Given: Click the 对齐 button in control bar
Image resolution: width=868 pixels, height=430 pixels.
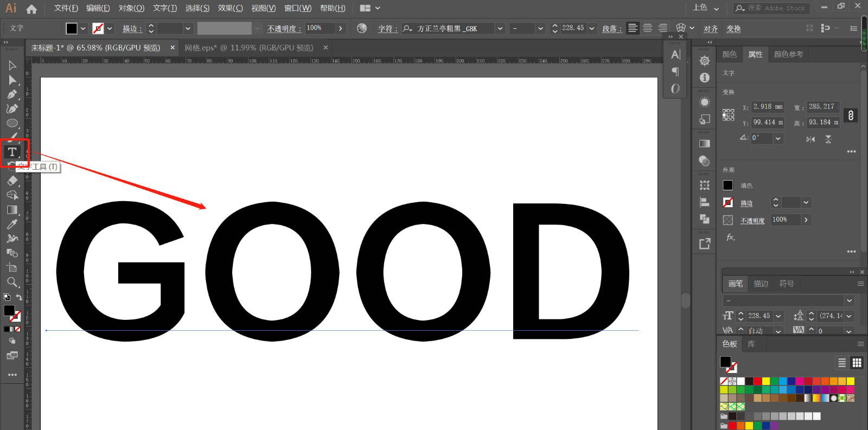Looking at the screenshot, I should tap(711, 29).
